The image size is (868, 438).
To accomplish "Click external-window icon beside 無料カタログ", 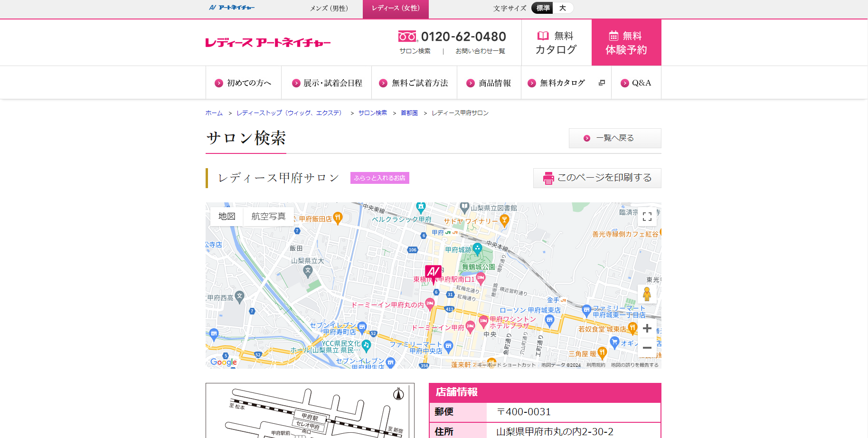I will 602,83.
